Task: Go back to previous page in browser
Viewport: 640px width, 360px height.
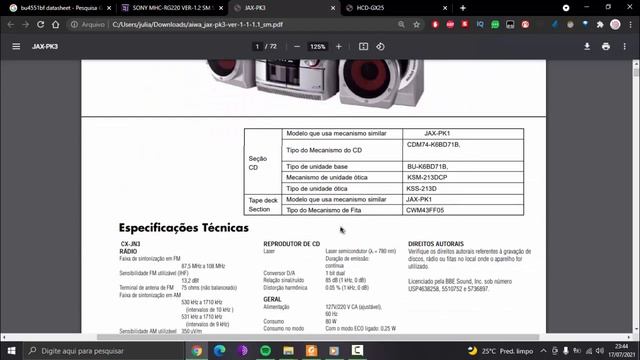Action: 11,24
